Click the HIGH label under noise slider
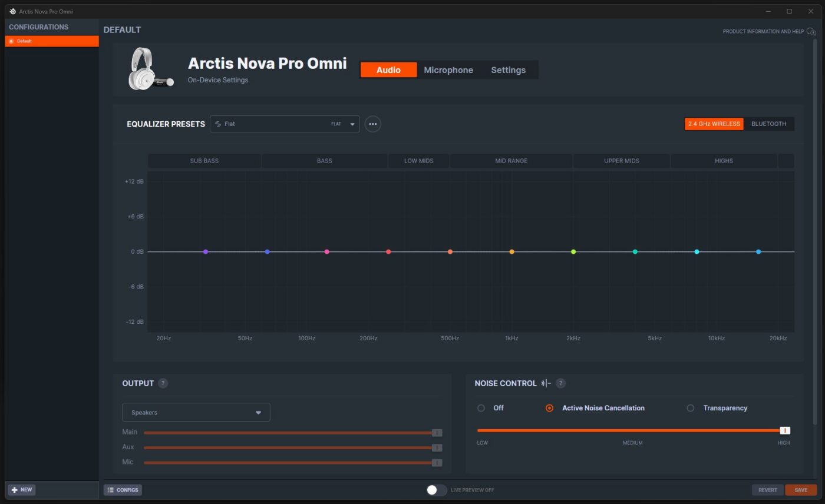Viewport: 825px width, 504px height. [x=784, y=443]
